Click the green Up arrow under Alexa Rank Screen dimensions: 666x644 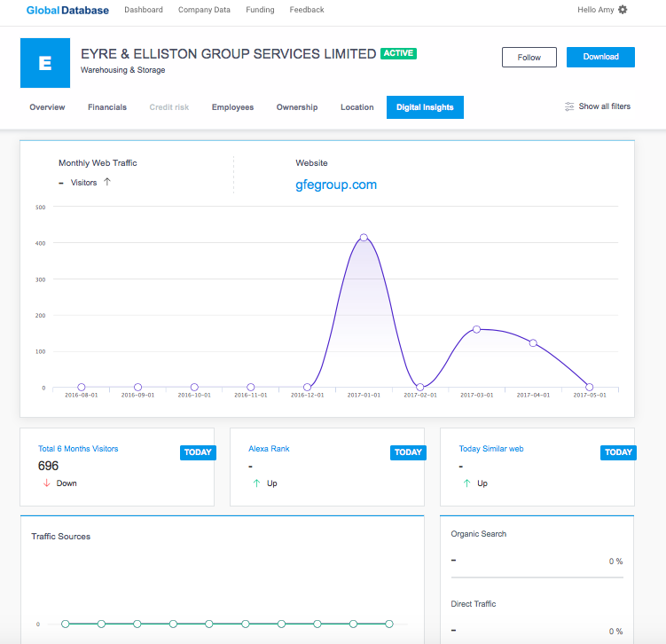[256, 483]
